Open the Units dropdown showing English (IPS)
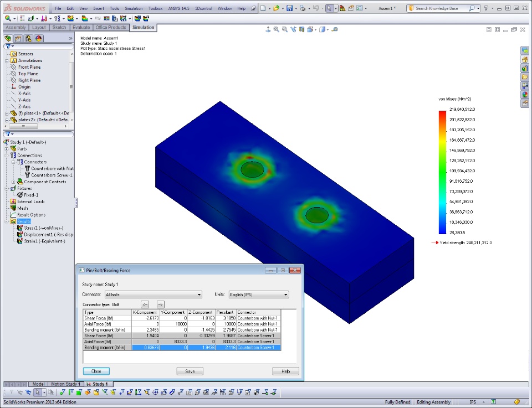Screen dimensions: 532x408 click(259, 295)
